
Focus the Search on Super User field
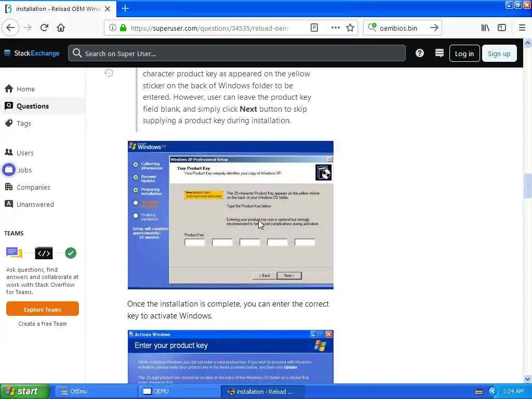(237, 54)
